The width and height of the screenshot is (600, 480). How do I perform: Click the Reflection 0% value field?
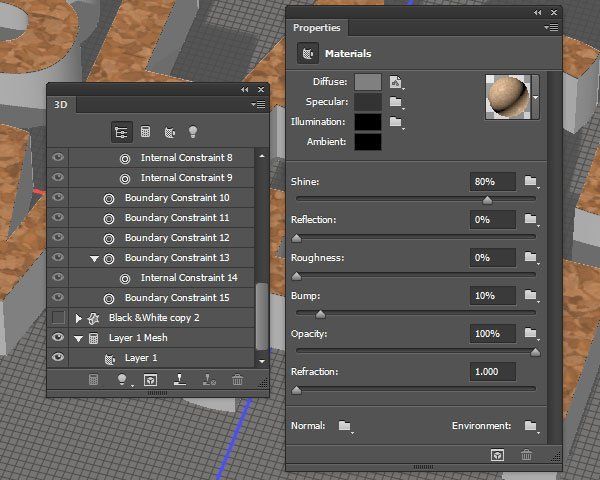tap(492, 219)
